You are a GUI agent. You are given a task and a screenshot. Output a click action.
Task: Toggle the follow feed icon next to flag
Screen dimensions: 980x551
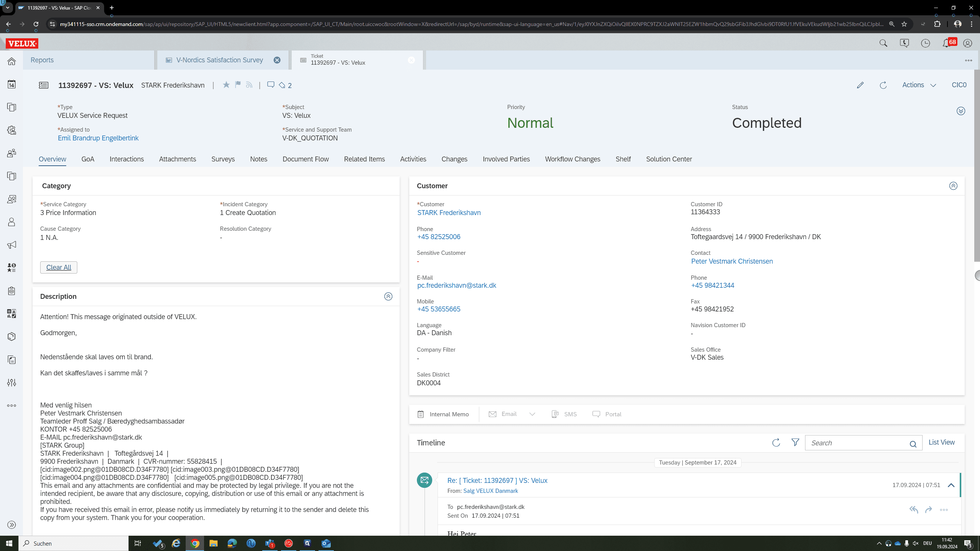249,85
